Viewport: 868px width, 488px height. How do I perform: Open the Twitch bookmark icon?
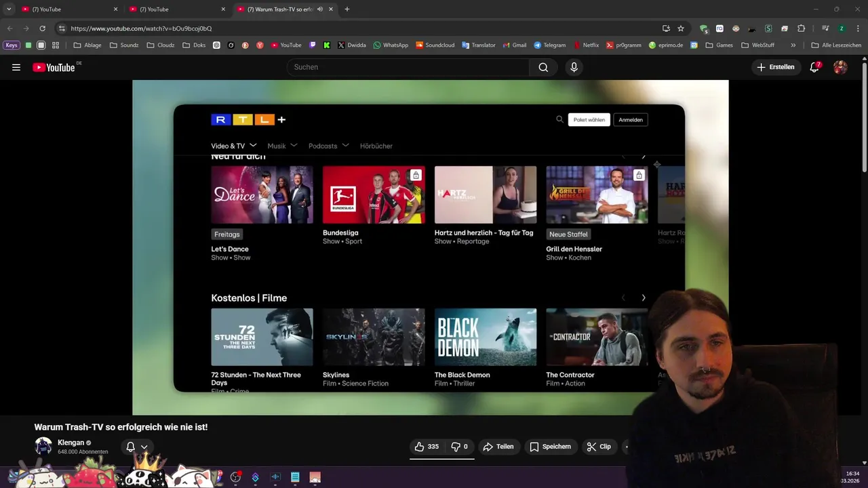[313, 45]
